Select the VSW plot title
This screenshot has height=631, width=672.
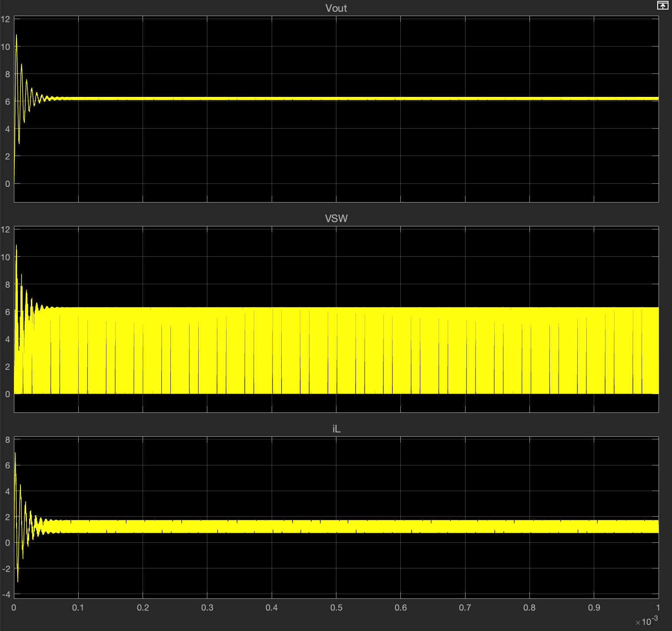(x=336, y=219)
